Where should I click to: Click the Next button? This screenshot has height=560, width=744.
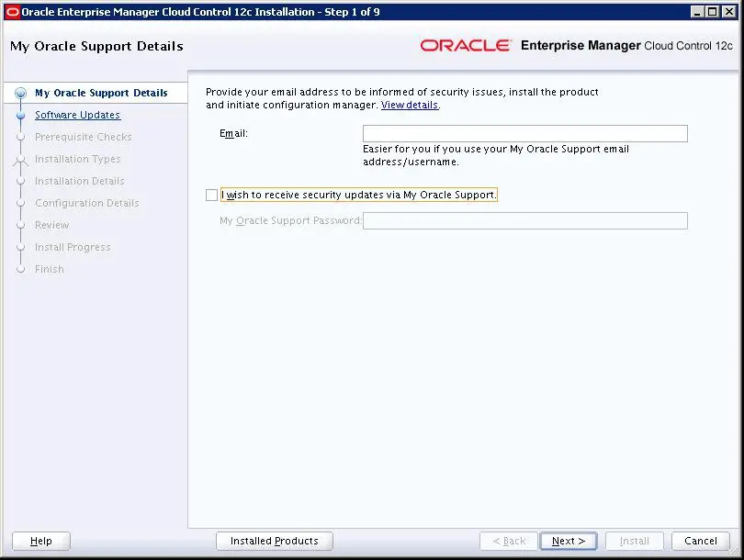(x=568, y=541)
